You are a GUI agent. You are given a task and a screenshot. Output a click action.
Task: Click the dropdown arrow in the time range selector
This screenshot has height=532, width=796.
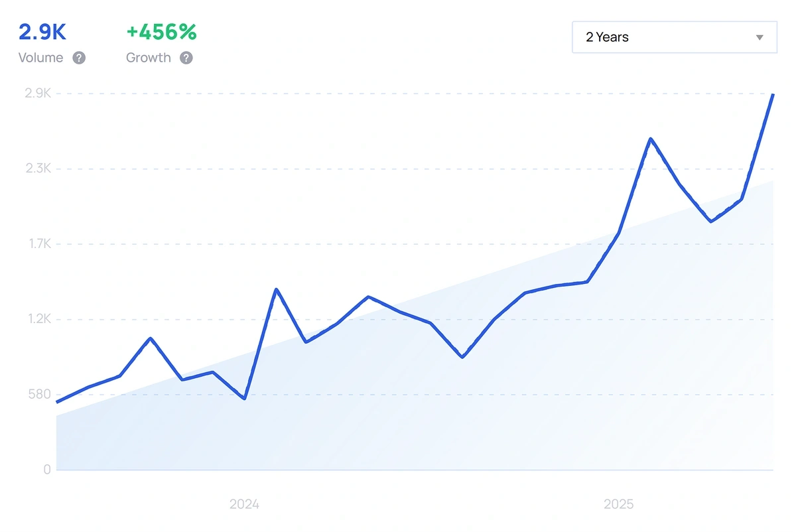click(x=760, y=38)
